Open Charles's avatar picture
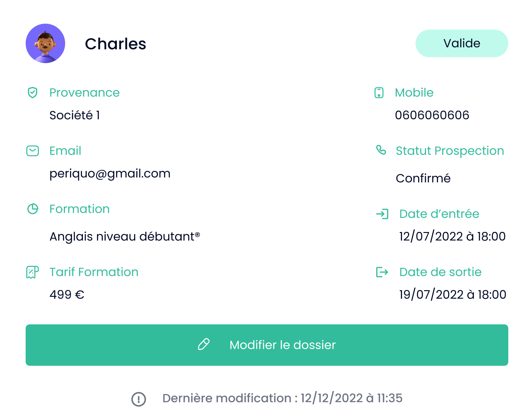 click(45, 43)
